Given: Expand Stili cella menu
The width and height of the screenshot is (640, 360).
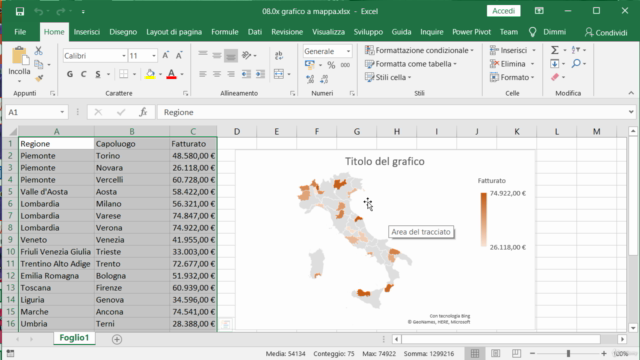Looking at the screenshot, I should click(x=388, y=77).
